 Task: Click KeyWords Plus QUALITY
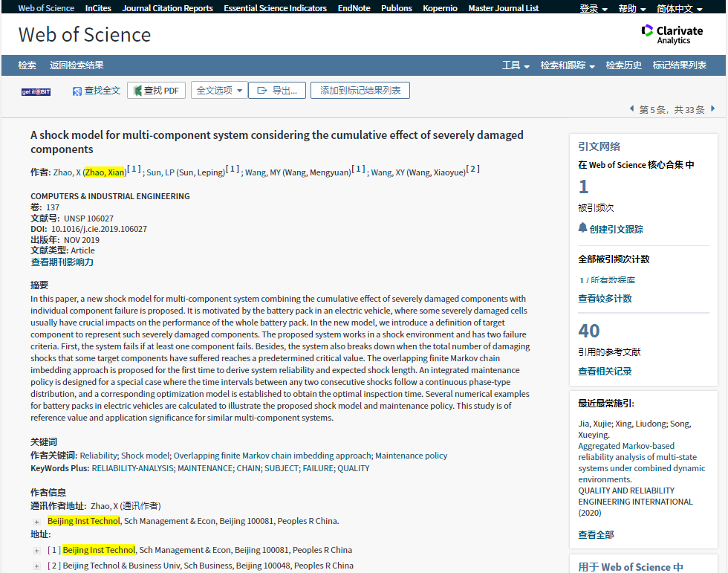(x=354, y=468)
